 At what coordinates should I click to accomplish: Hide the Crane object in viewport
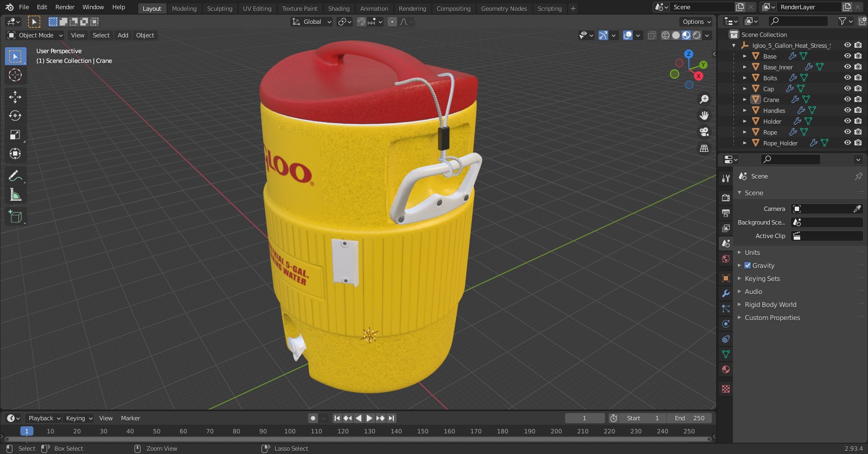pyautogui.click(x=847, y=99)
